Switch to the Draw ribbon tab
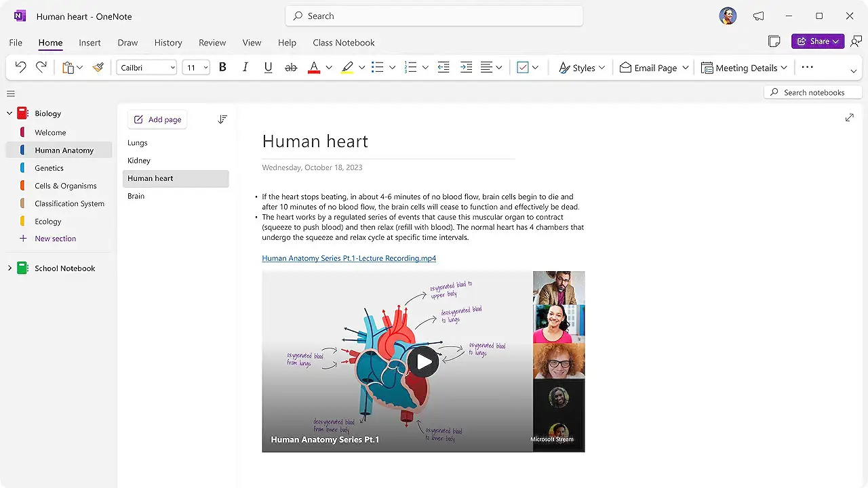868x488 pixels. pyautogui.click(x=127, y=42)
